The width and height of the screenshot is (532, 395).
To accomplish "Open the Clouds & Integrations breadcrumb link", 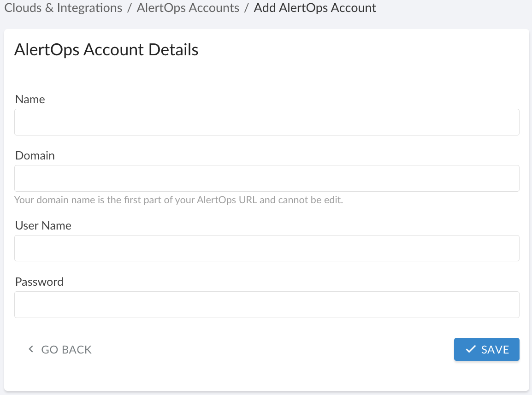I will (x=63, y=8).
